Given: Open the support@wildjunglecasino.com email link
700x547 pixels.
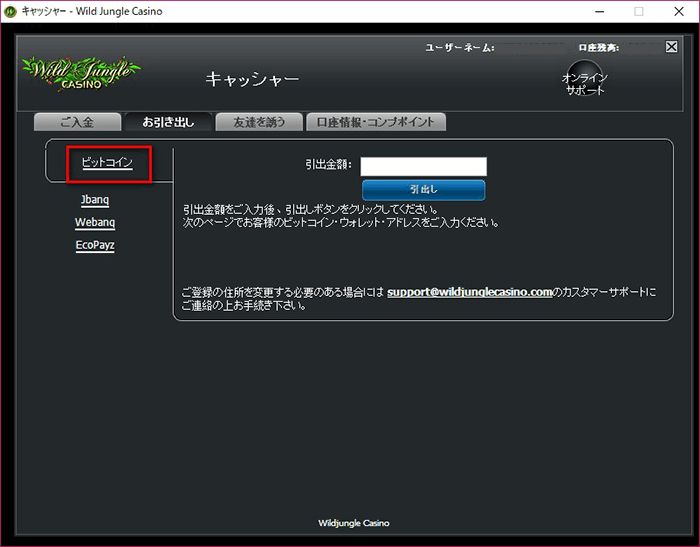Looking at the screenshot, I should (x=470, y=292).
